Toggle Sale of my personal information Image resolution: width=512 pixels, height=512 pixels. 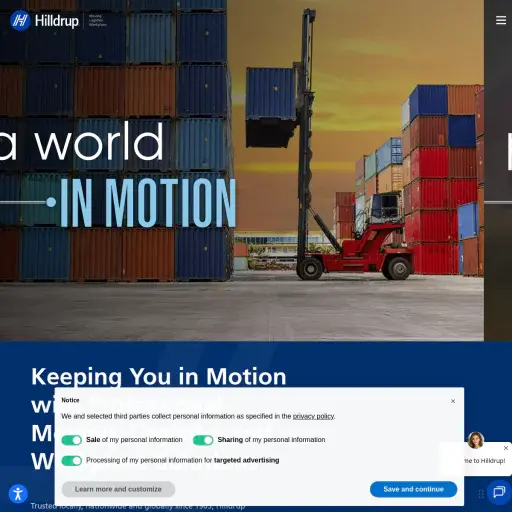72,440
